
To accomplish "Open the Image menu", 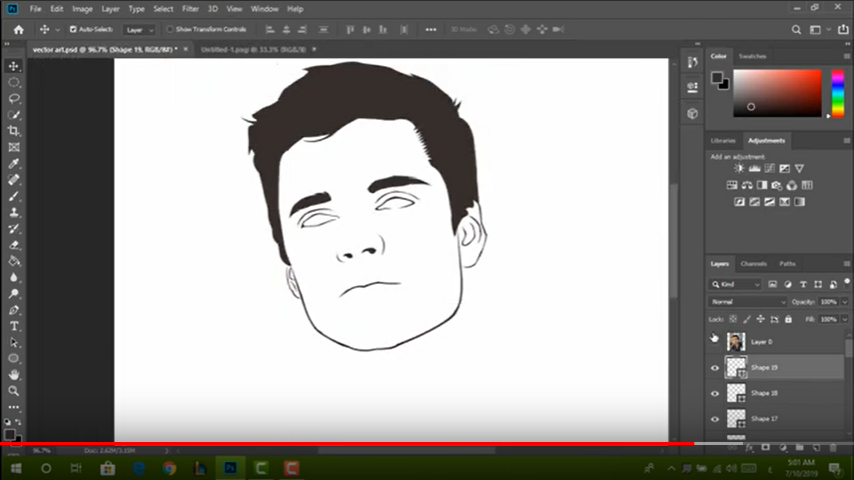I will [x=82, y=9].
